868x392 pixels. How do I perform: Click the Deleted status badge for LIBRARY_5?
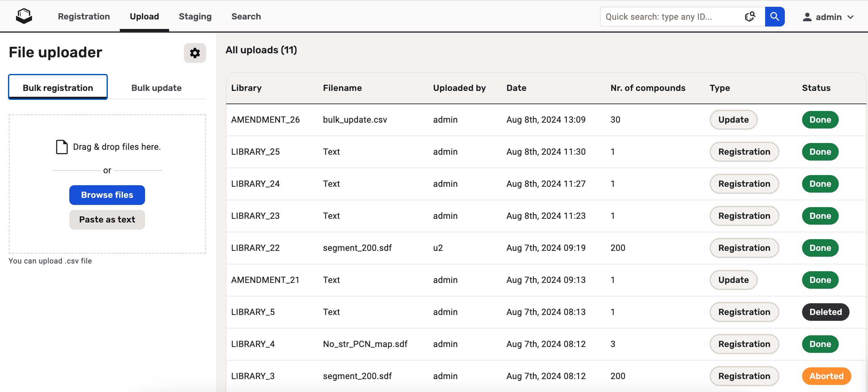825,312
